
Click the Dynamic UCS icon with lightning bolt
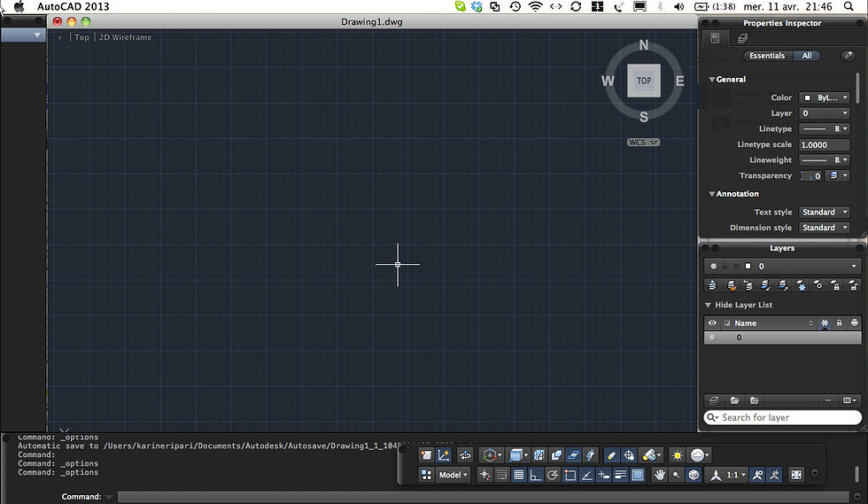(444, 455)
